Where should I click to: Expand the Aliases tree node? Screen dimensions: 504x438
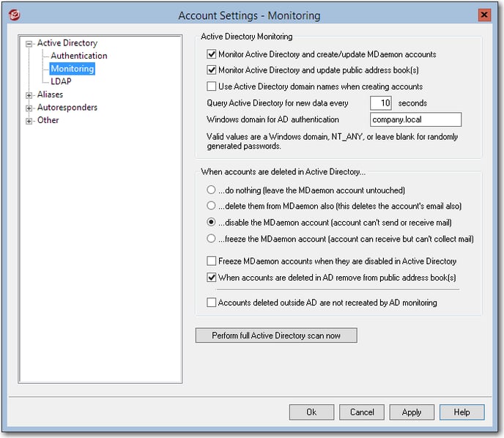click(29, 95)
